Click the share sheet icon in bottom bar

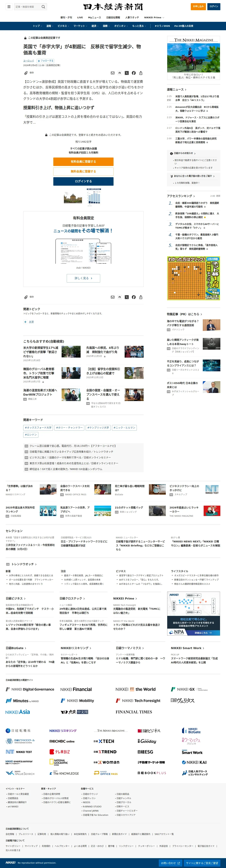click(141, 297)
